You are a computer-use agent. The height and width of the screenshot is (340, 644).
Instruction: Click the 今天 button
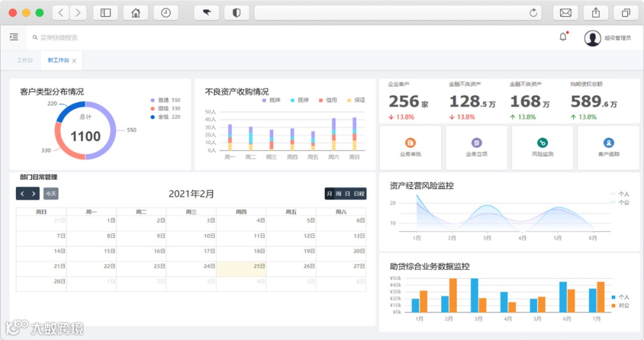[x=51, y=194]
